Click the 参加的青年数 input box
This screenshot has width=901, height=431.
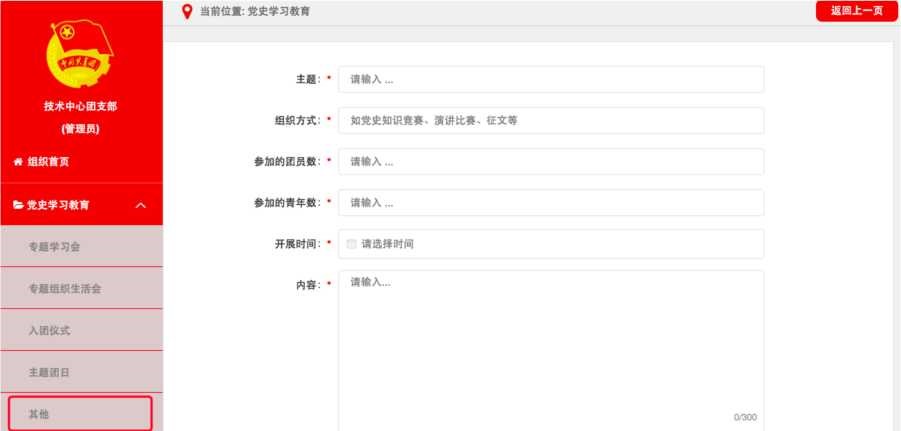pos(551,203)
